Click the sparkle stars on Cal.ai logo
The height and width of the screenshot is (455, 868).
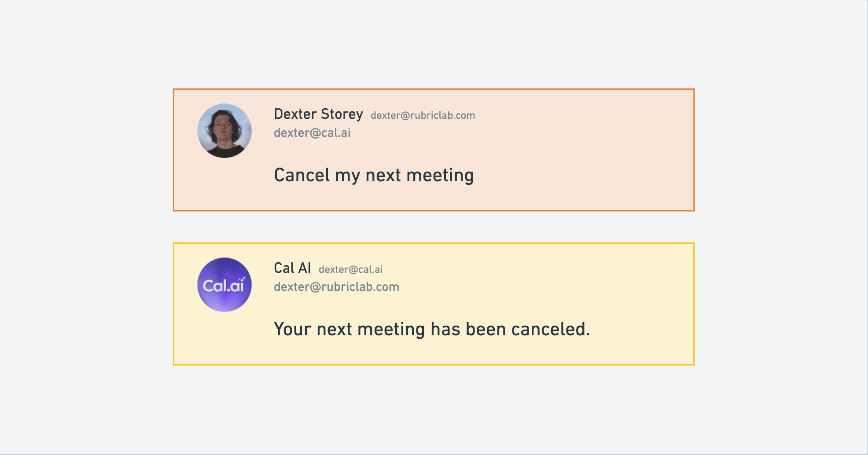[x=242, y=279]
